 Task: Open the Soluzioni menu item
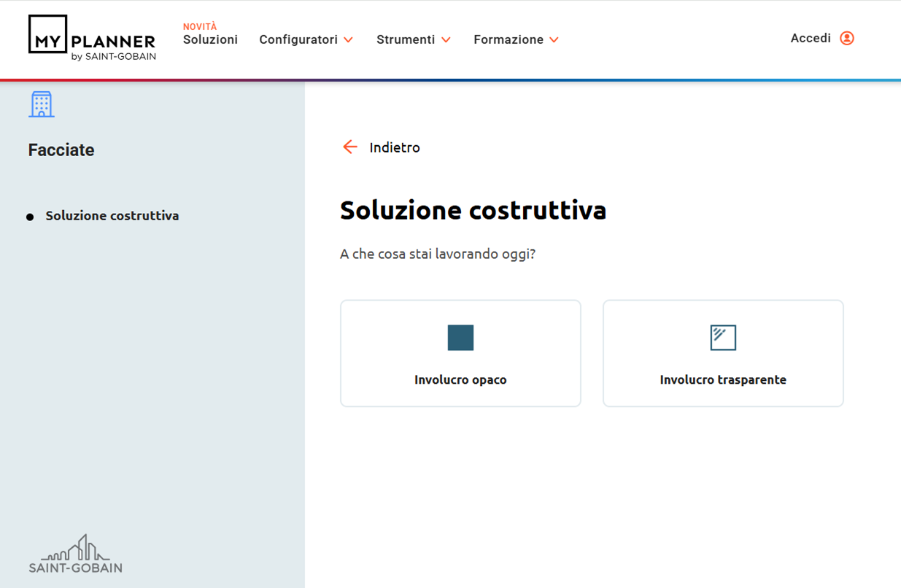coord(210,39)
